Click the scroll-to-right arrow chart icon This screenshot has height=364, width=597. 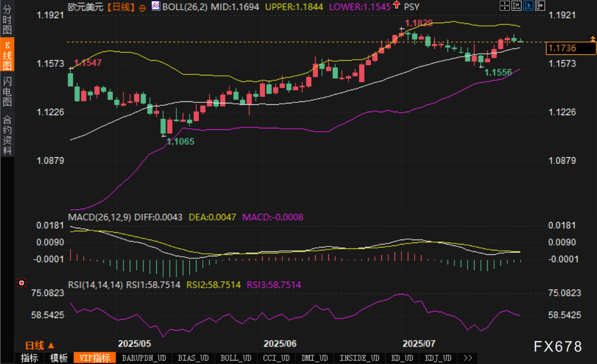click(540, 6)
